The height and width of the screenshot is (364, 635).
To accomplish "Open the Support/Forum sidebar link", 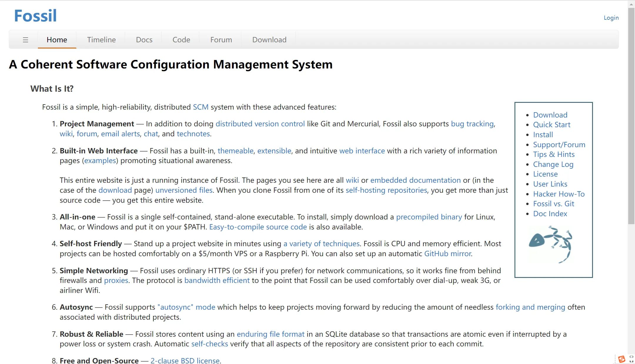I will coord(559,145).
